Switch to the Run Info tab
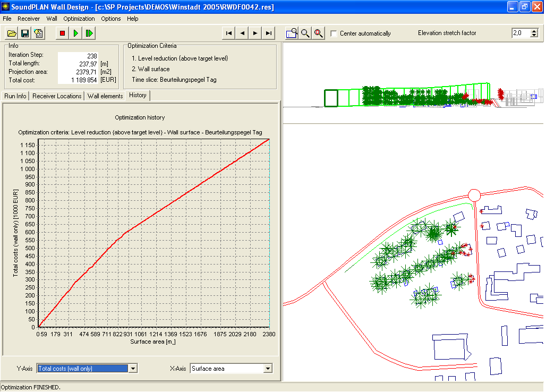This screenshot has width=546, height=392. click(15, 96)
